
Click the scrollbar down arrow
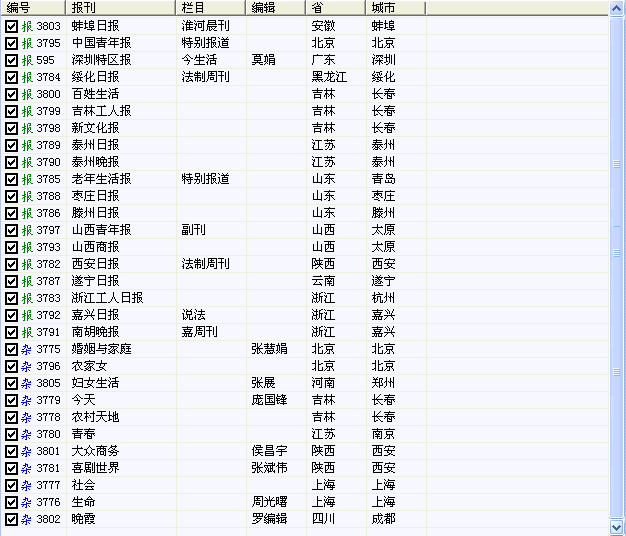click(616, 526)
